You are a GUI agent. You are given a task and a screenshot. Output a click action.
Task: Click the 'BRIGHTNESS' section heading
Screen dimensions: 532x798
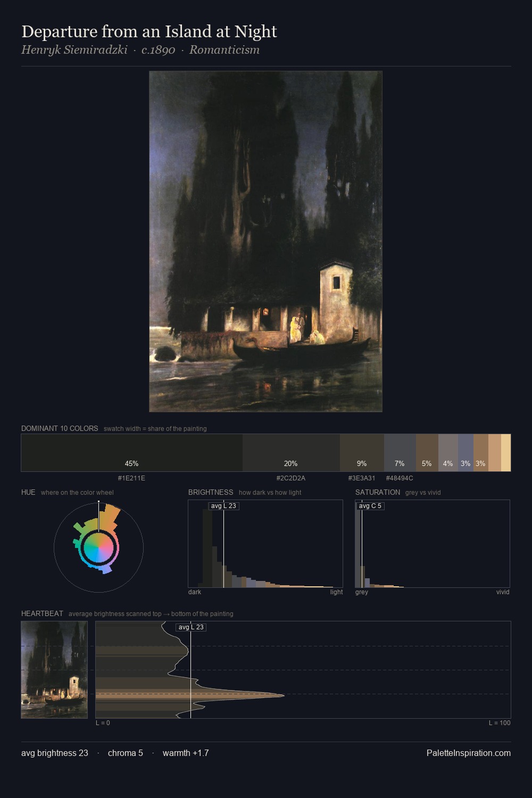click(x=211, y=492)
